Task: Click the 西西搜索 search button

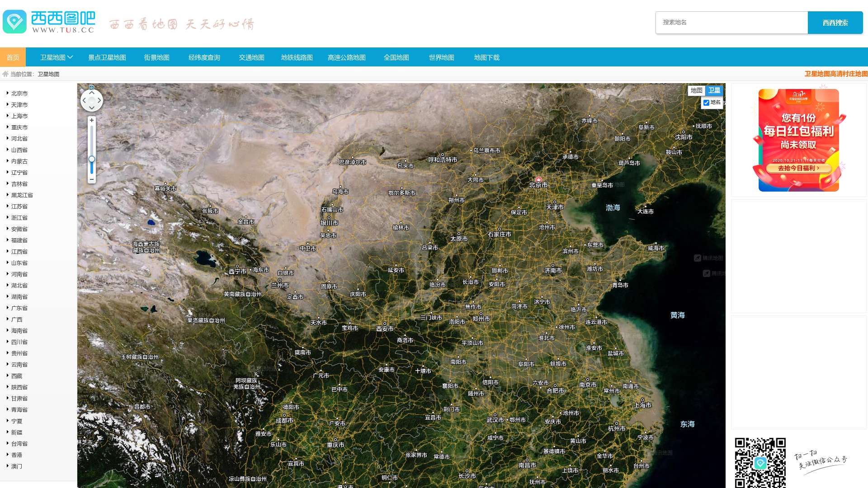Action: pos(835,23)
